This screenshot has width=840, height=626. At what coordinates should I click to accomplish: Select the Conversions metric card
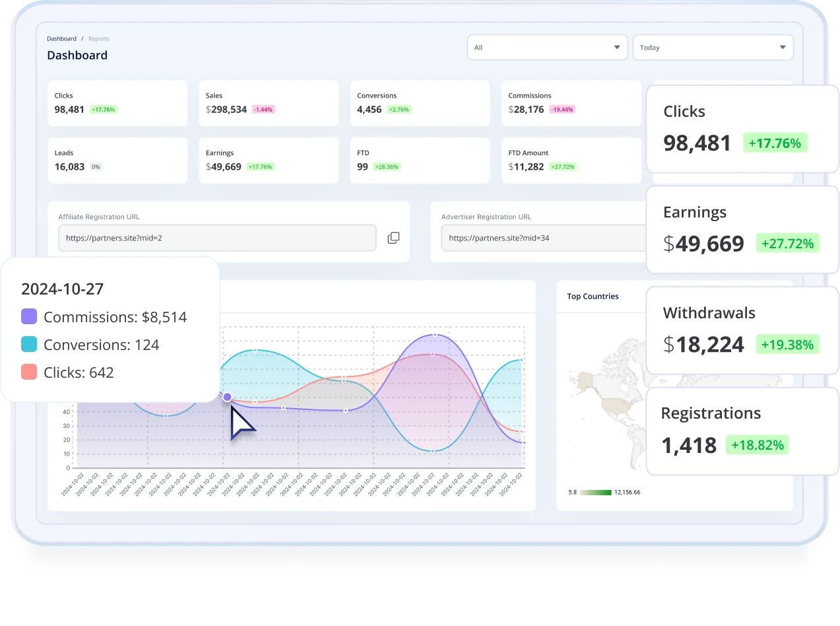click(x=420, y=103)
